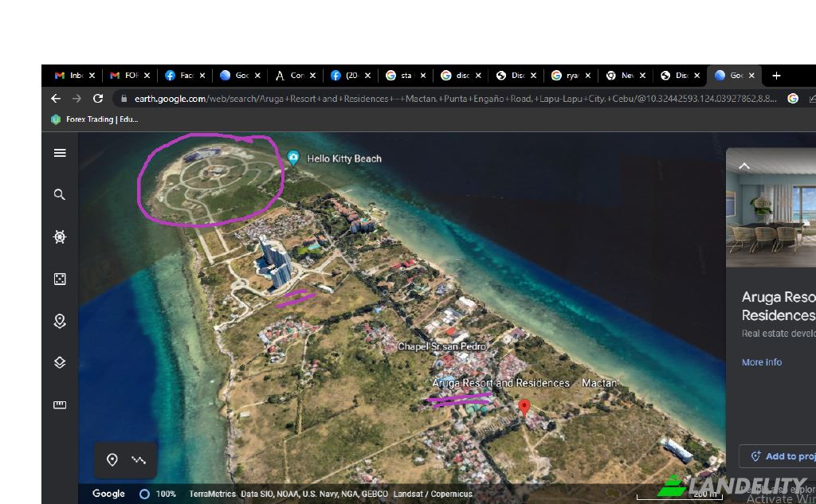Image resolution: width=816 pixels, height=504 pixels.
Task: Click the More info link
Action: pos(761,362)
